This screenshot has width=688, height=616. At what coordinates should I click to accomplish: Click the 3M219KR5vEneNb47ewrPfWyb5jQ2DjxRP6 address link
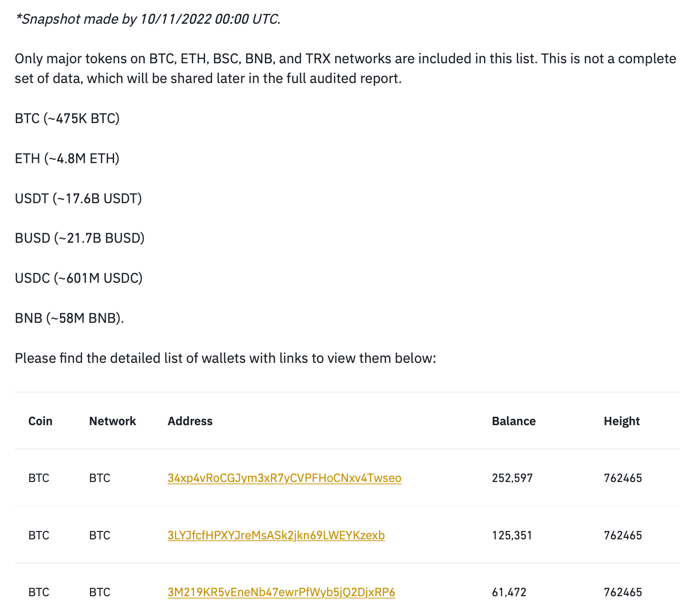click(x=281, y=592)
